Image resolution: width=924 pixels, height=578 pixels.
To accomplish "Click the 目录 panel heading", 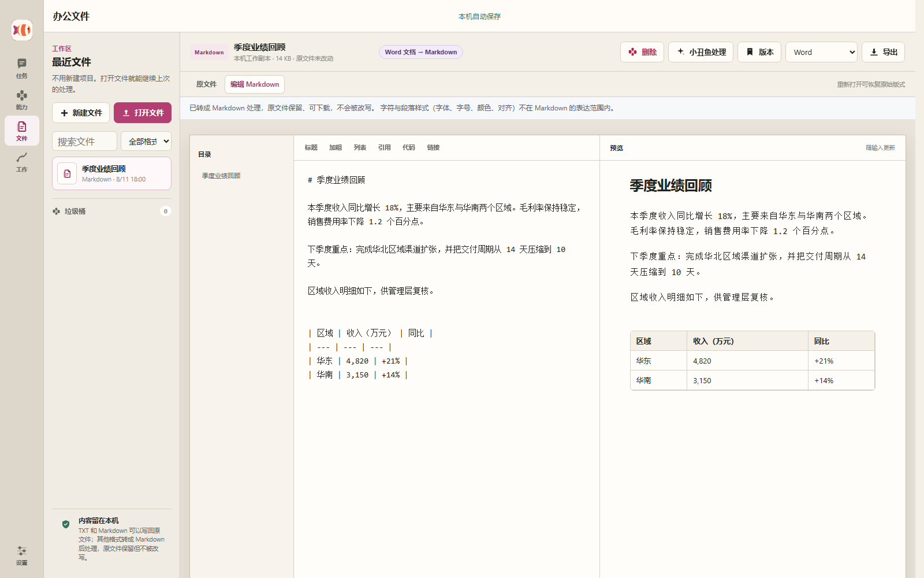I will point(205,154).
